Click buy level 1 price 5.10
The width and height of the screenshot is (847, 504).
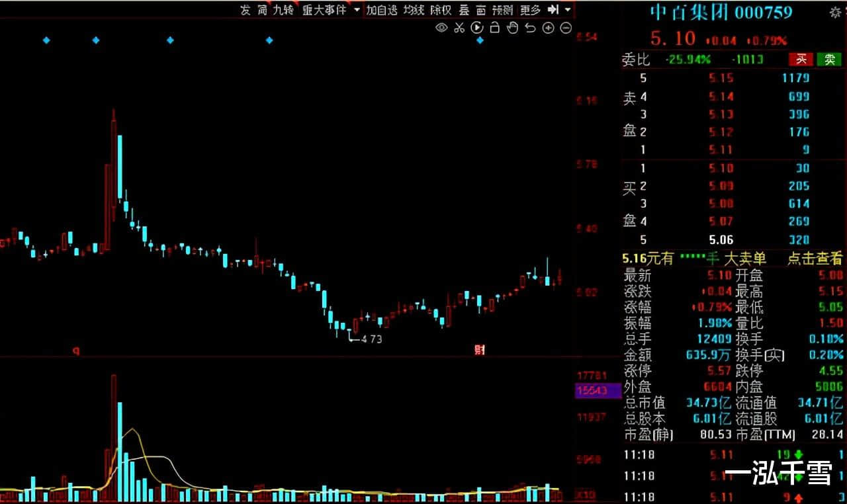(721, 168)
